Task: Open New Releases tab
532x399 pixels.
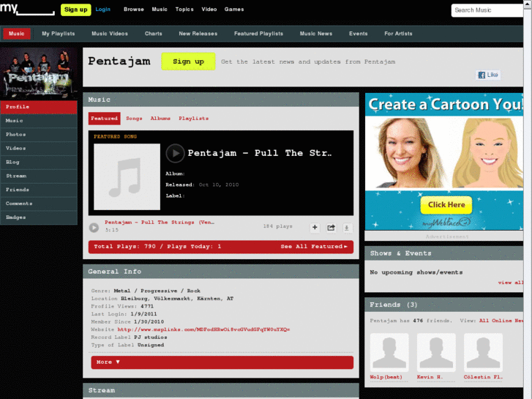Action: pyautogui.click(x=198, y=34)
